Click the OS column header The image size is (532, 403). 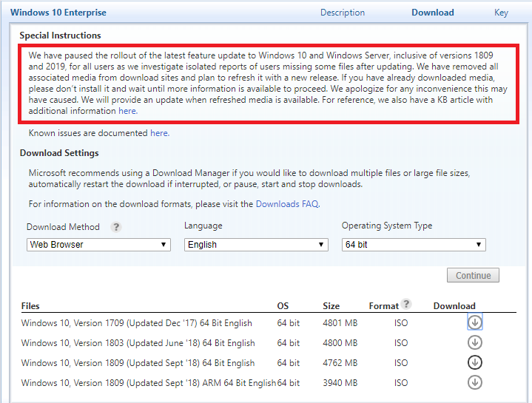pos(283,306)
